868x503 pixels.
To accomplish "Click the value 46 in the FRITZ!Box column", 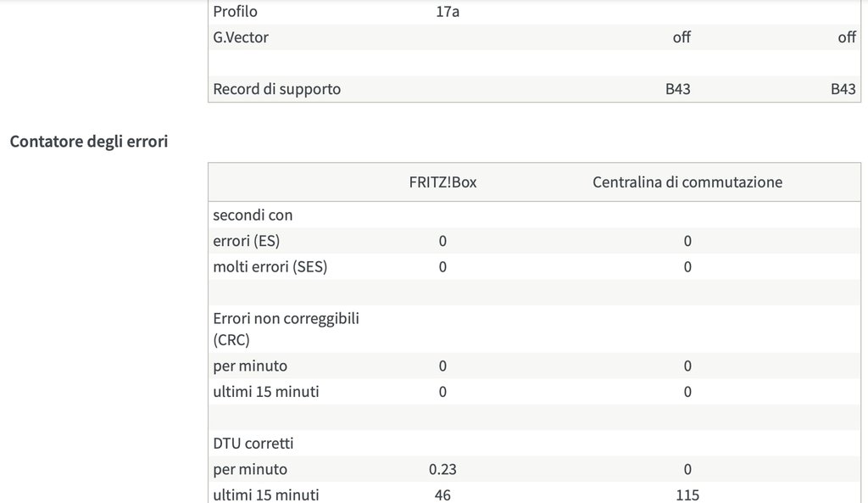I will (442, 495).
